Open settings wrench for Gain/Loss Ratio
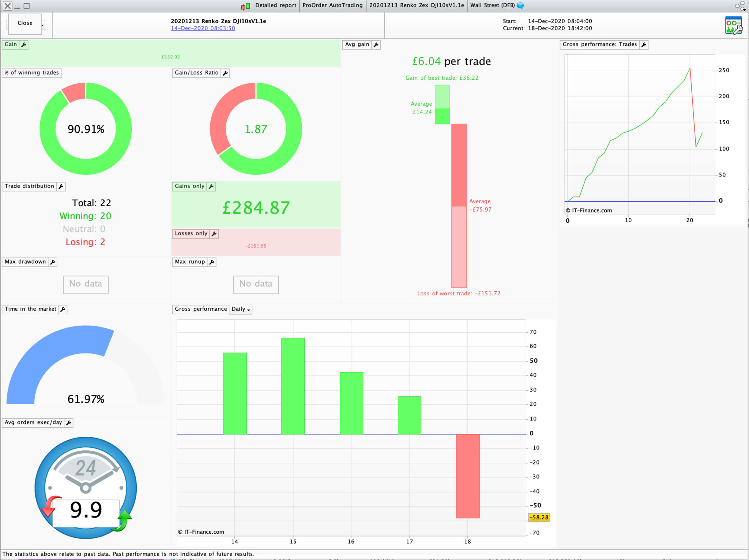The image size is (749, 560). tap(225, 73)
